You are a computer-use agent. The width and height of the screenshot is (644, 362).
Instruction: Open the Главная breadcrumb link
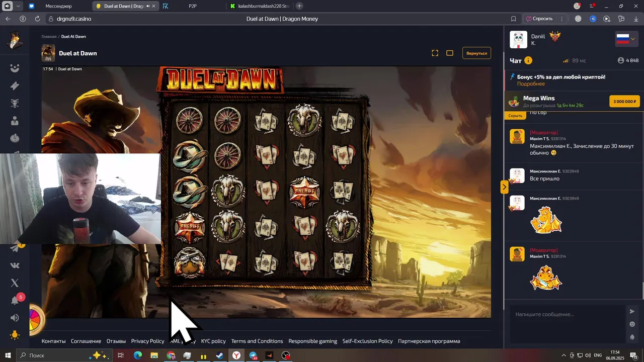point(49,37)
